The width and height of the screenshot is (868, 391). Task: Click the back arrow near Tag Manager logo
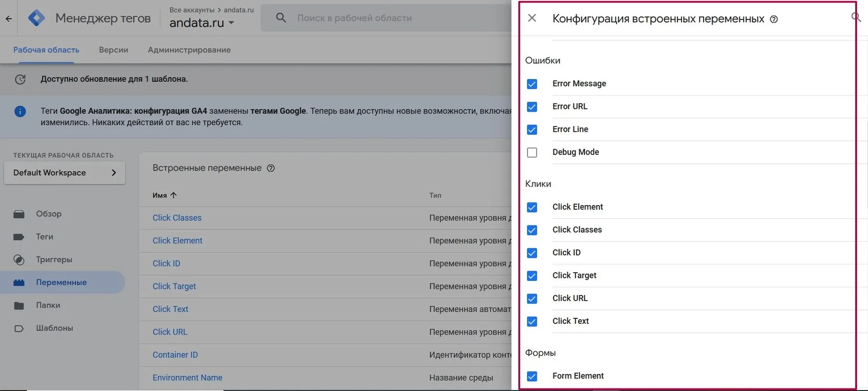point(9,19)
